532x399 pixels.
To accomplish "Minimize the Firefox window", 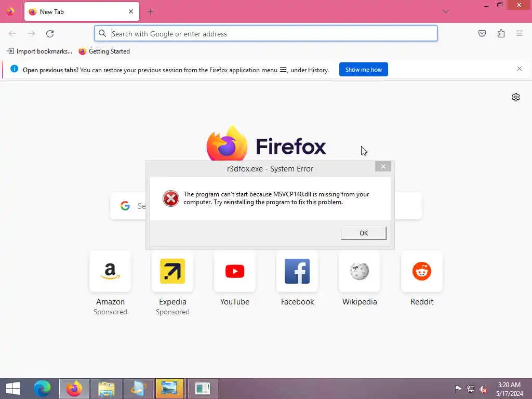I will click(x=486, y=5).
